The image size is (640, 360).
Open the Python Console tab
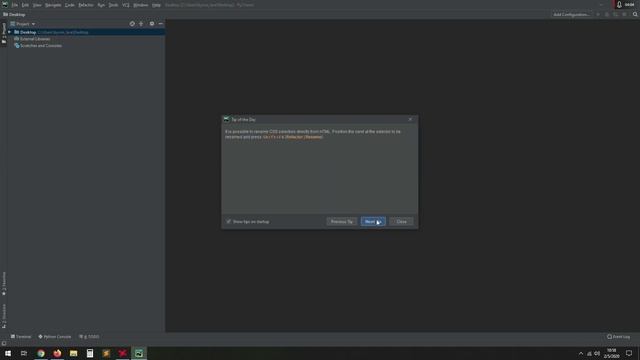coord(55,337)
